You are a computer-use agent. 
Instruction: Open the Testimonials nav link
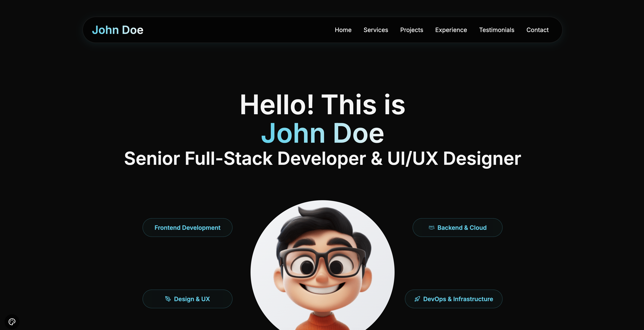pos(496,30)
